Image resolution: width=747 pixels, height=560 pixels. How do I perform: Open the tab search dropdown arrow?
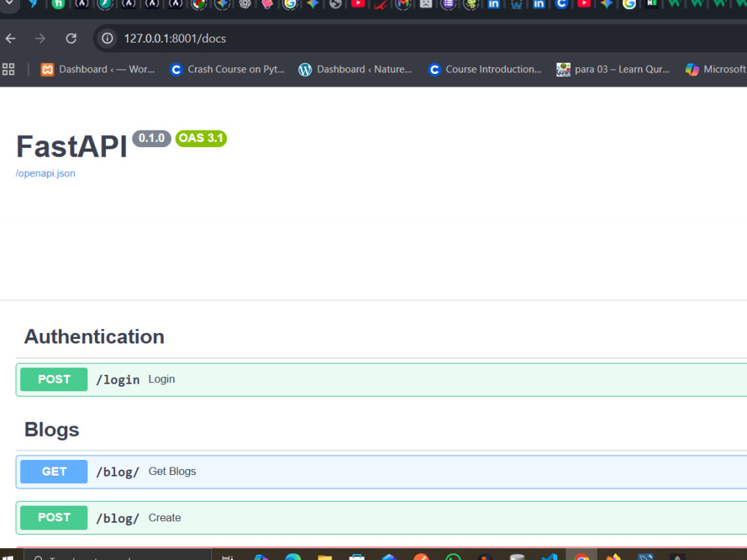click(x=8, y=4)
